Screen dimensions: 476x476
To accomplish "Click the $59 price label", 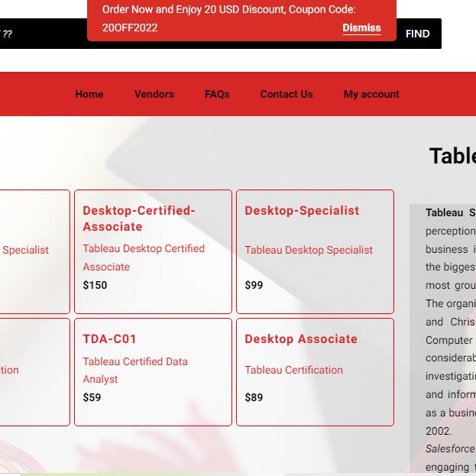I will coord(92,397).
